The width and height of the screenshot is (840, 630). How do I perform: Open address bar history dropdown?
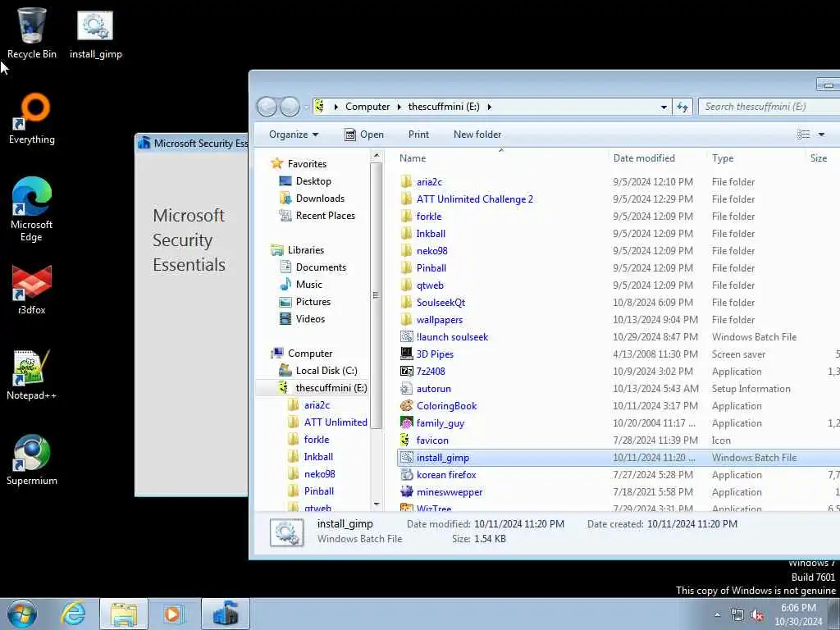(x=664, y=107)
